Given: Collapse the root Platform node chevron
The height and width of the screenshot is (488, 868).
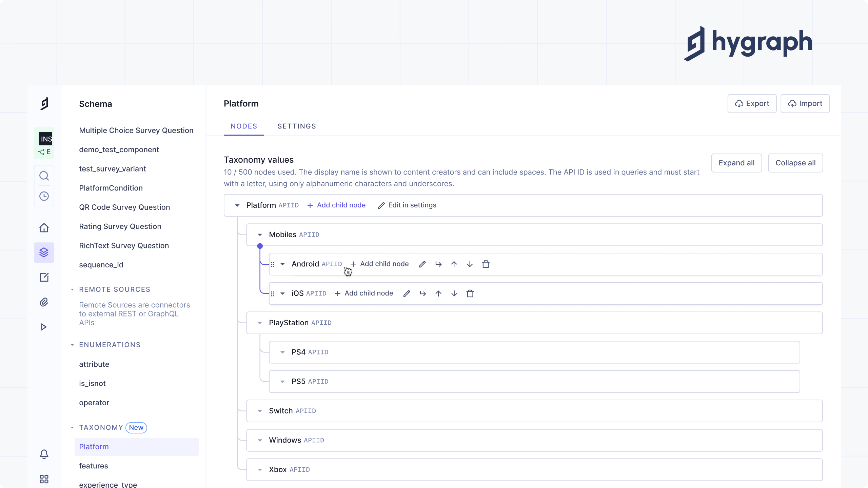Looking at the screenshot, I should click(x=237, y=205).
